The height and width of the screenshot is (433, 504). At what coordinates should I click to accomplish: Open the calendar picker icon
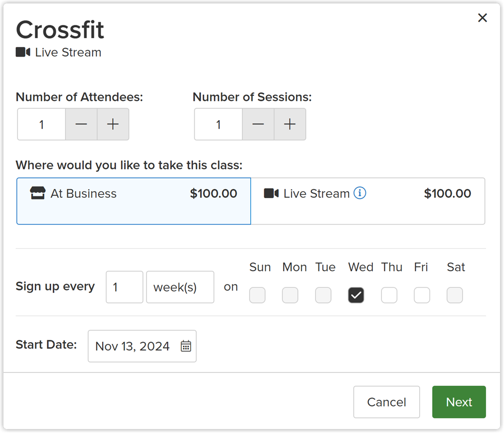186,346
